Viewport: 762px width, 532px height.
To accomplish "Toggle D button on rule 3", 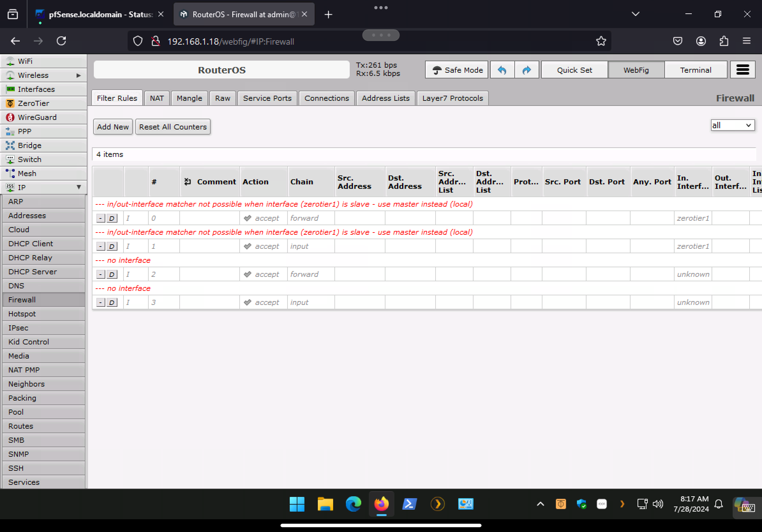I will [112, 302].
